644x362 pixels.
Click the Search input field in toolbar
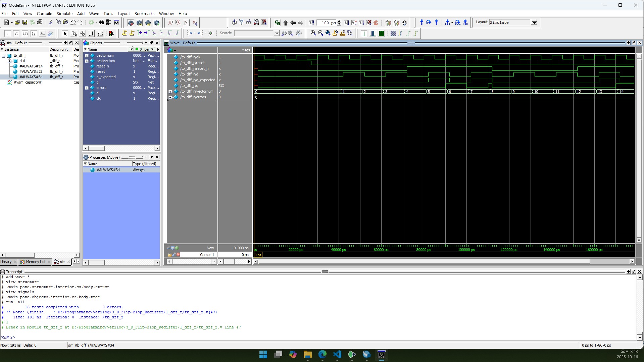click(254, 33)
